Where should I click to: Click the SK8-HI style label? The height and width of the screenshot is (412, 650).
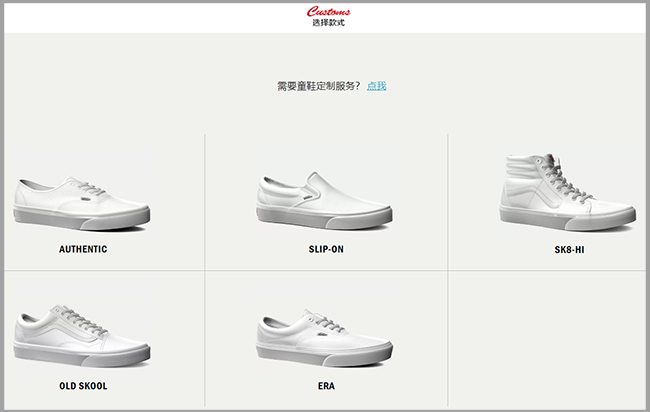coord(569,250)
